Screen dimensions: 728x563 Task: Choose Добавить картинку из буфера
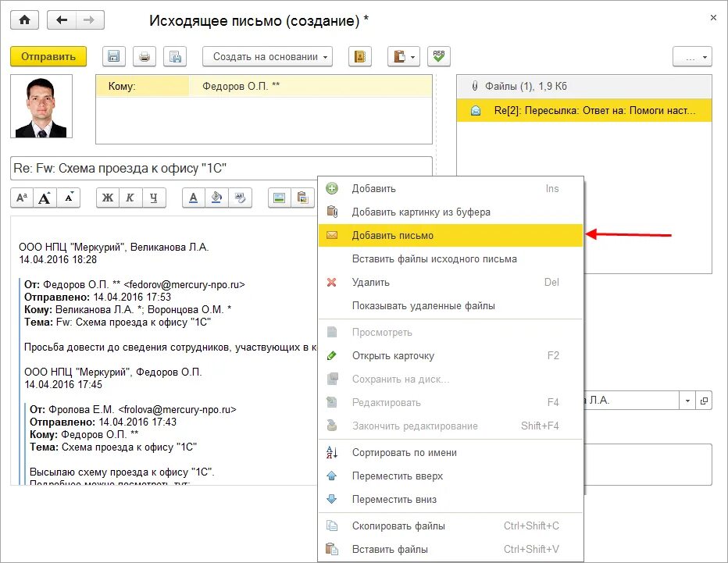(451, 212)
